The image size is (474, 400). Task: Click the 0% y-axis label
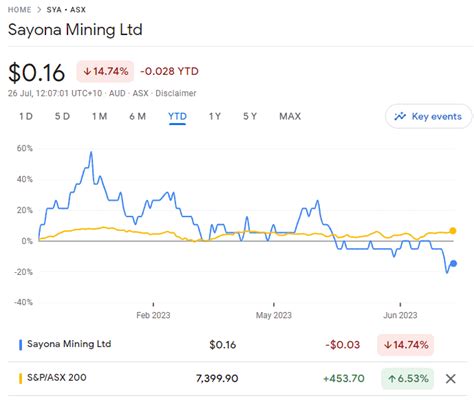pyautogui.click(x=27, y=241)
